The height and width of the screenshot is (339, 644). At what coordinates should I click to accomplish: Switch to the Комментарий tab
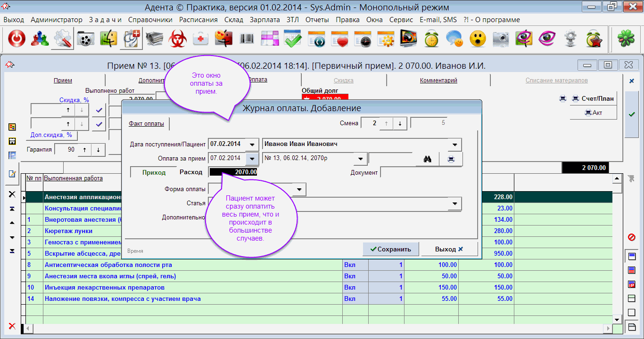[438, 81]
